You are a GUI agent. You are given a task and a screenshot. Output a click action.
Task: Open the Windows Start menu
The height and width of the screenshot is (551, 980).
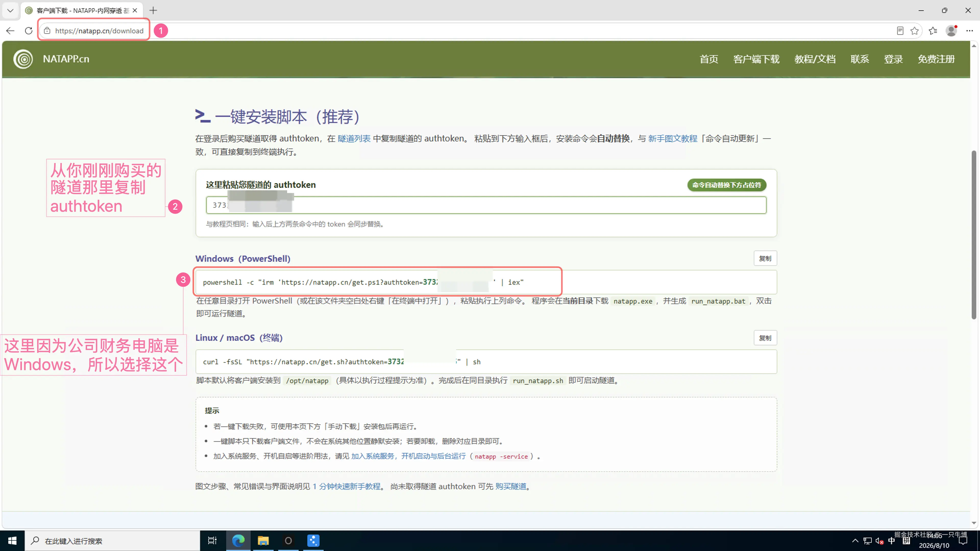[x=12, y=540]
